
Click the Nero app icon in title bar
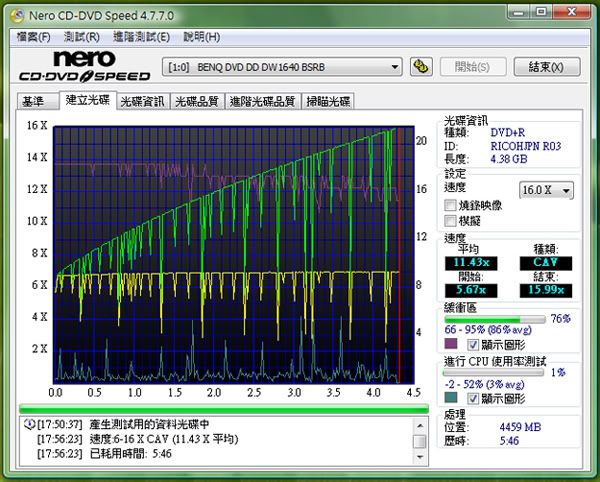17,16
